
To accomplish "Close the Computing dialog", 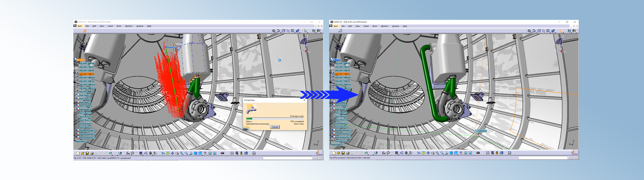I will (304, 100).
